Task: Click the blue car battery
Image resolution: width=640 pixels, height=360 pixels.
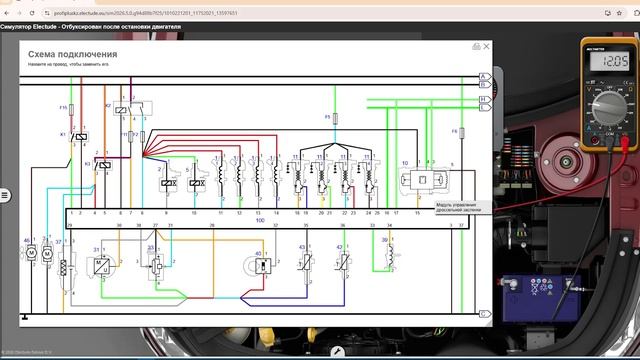Action: click(542, 299)
